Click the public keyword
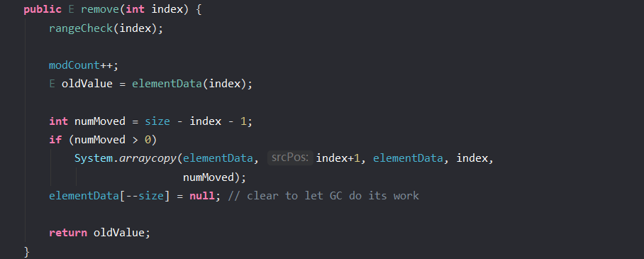The image size is (644, 259). (x=43, y=9)
